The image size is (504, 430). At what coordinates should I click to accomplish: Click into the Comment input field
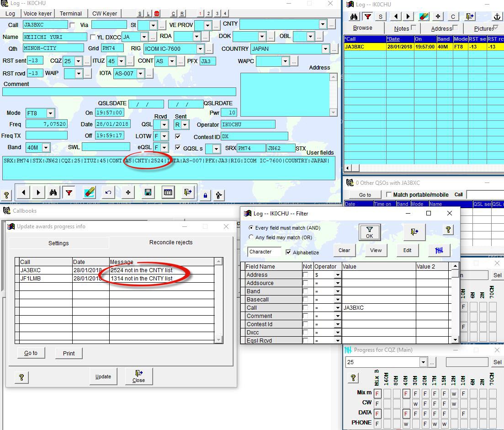[119, 92]
